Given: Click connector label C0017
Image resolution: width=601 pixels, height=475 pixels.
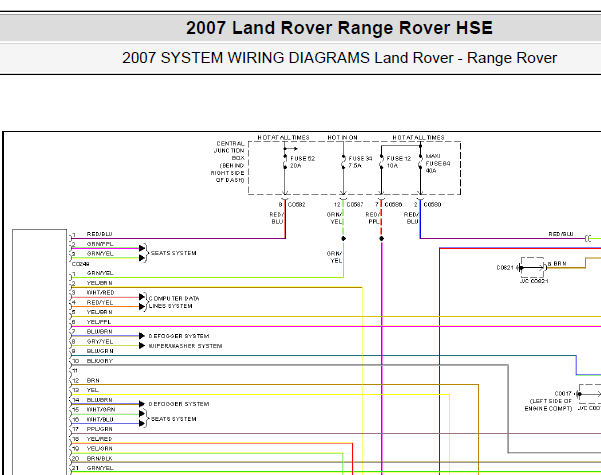Looking at the screenshot, I should [563, 394].
